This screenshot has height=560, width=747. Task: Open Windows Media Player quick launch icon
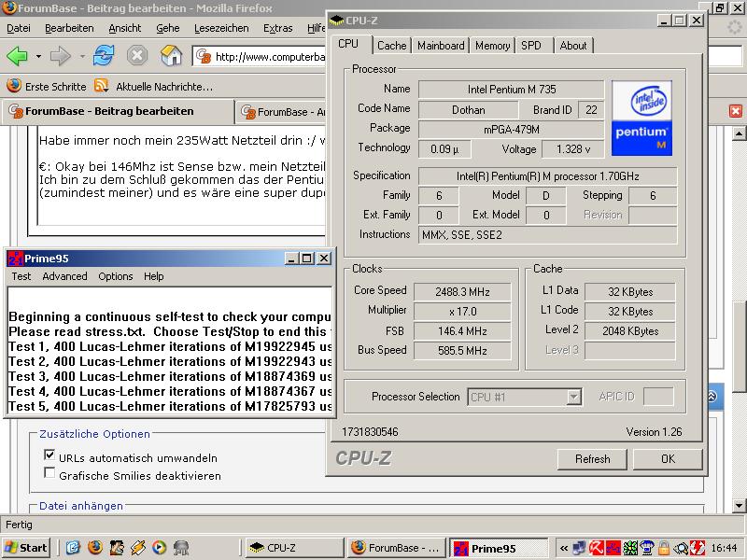pyautogui.click(x=160, y=548)
